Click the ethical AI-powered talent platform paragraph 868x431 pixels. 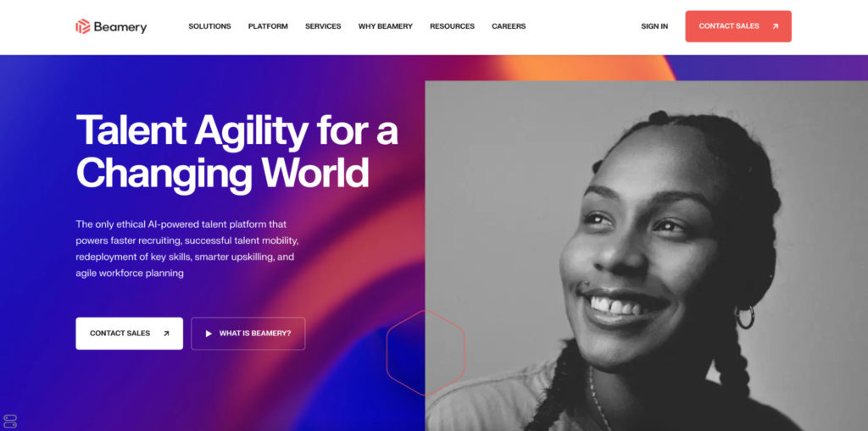[187, 248]
